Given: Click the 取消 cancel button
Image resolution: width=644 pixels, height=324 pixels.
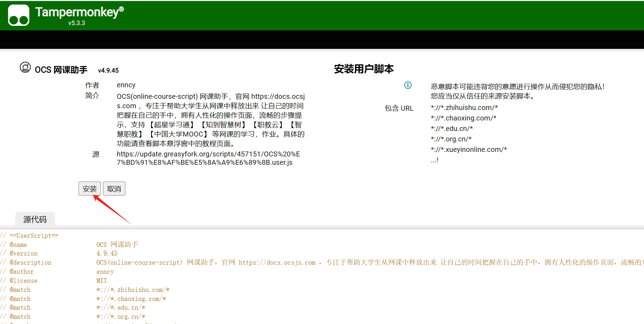Looking at the screenshot, I should 114,189.
